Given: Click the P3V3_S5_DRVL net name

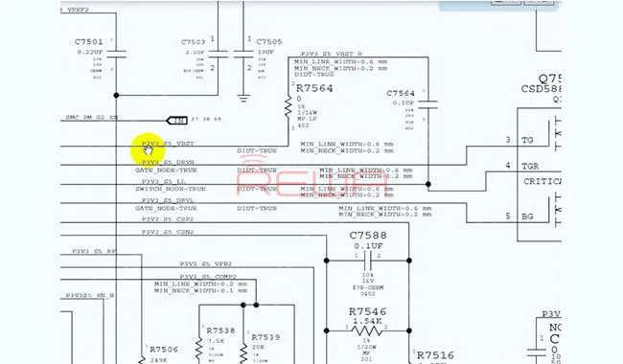Looking at the screenshot, I should point(168,201).
